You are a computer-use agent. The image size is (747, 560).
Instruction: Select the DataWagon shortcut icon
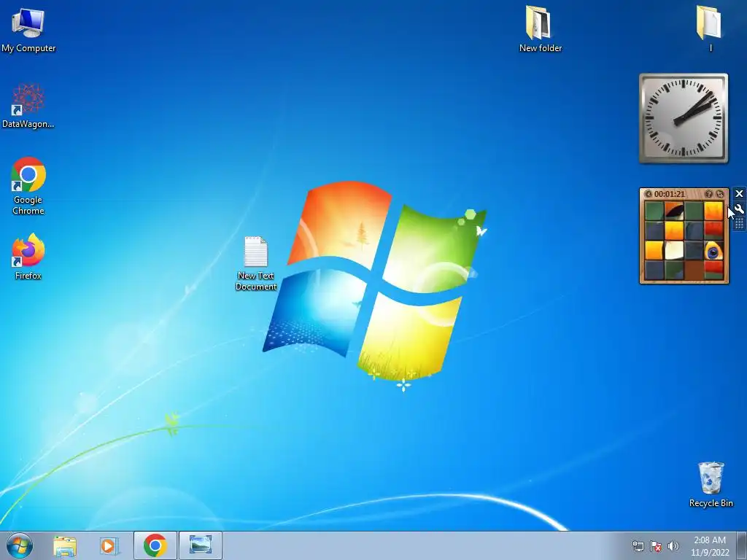(x=28, y=106)
